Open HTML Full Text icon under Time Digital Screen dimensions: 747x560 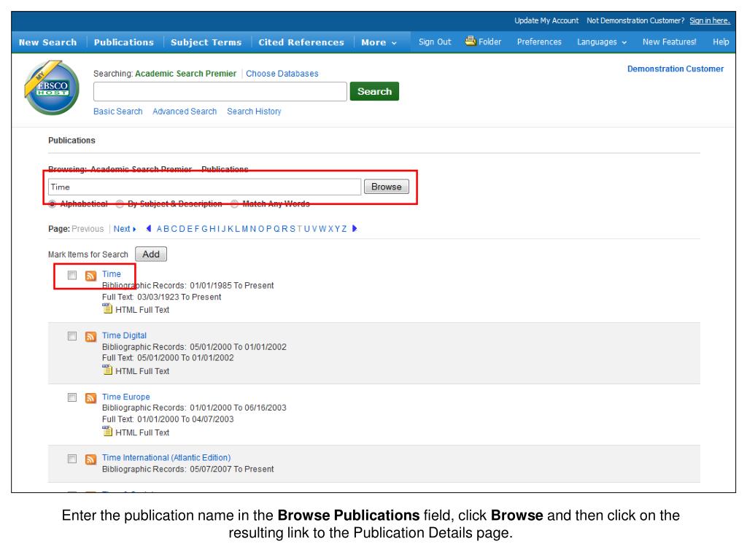[x=107, y=370]
